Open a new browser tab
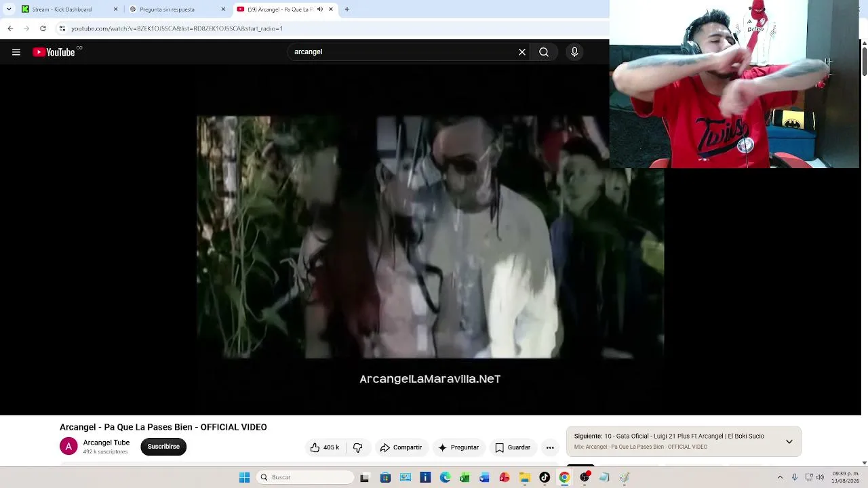Image resolution: width=868 pixels, height=488 pixels. 347,9
